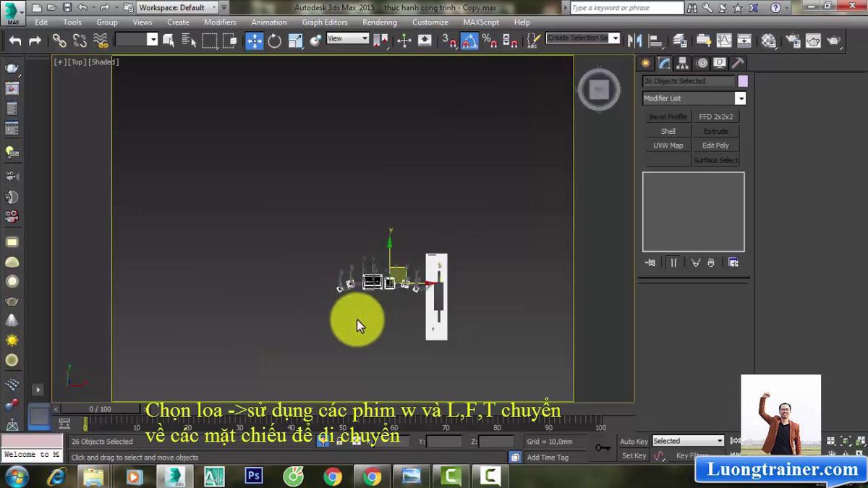Toggle Angle Snap on or off
This screenshot has height=488, width=868.
(x=469, y=41)
